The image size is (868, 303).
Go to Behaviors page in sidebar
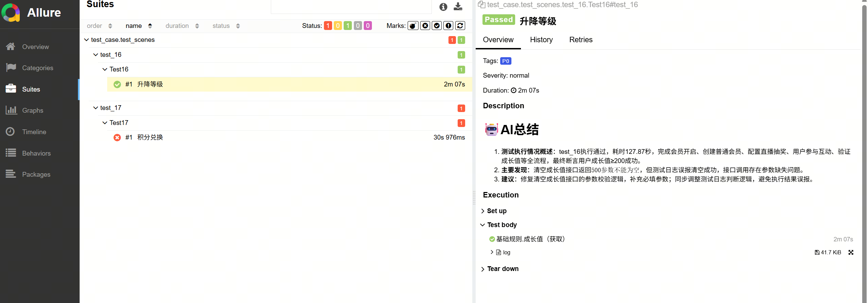36,153
